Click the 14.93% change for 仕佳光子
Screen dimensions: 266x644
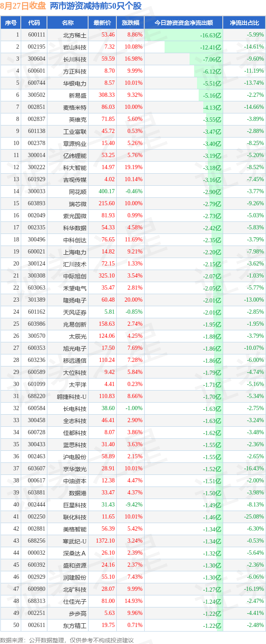tap(134, 601)
